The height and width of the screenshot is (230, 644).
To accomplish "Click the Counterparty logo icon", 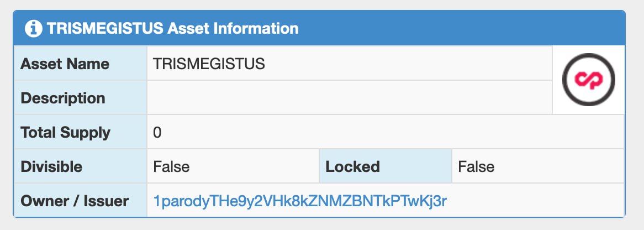I will pyautogui.click(x=589, y=80).
